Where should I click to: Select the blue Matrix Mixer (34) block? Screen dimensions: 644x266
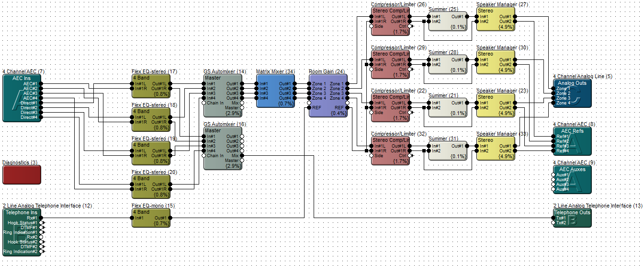click(x=275, y=91)
